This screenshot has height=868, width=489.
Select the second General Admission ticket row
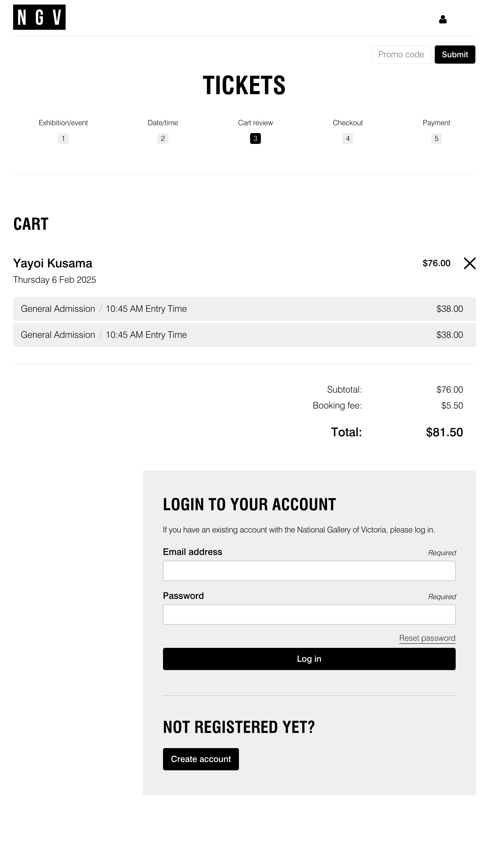[244, 335]
